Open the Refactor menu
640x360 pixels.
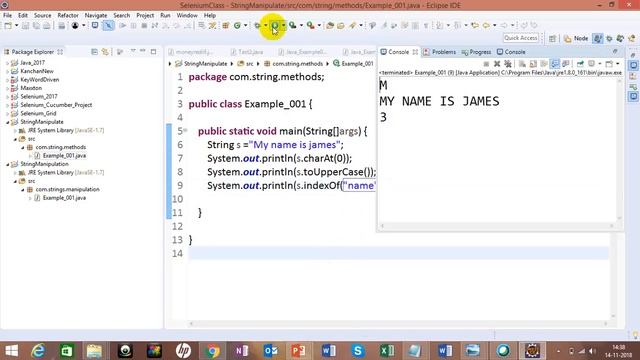pos(68,15)
